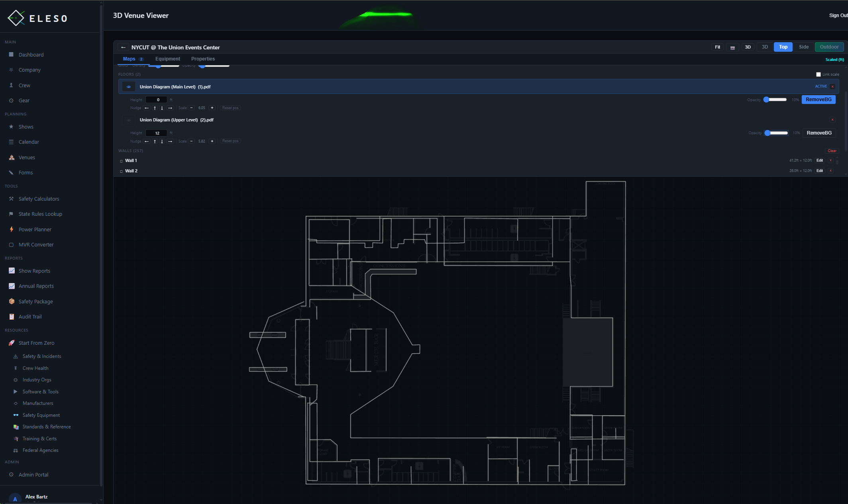Collapse the Wall 2 entry
The height and width of the screenshot is (504, 848).
pyautogui.click(x=121, y=171)
